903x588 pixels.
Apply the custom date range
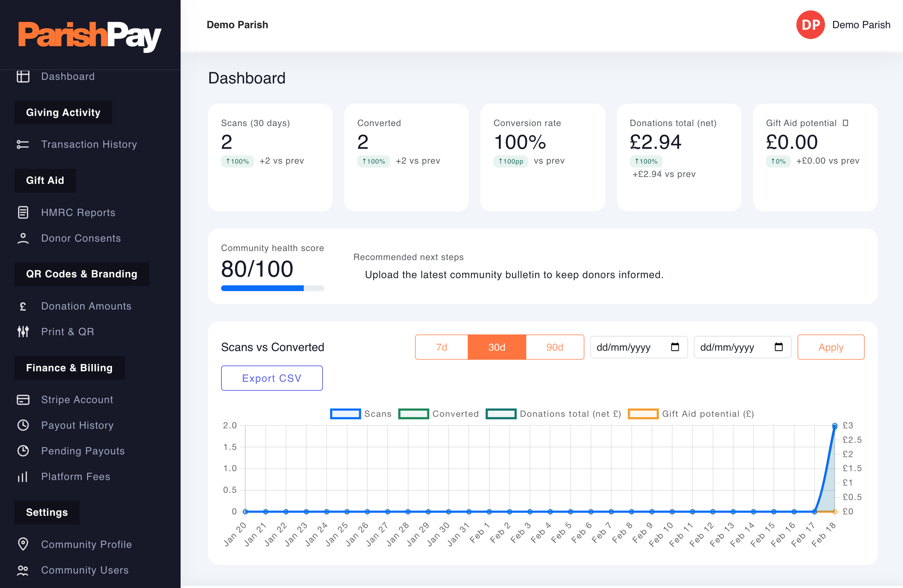tap(831, 347)
